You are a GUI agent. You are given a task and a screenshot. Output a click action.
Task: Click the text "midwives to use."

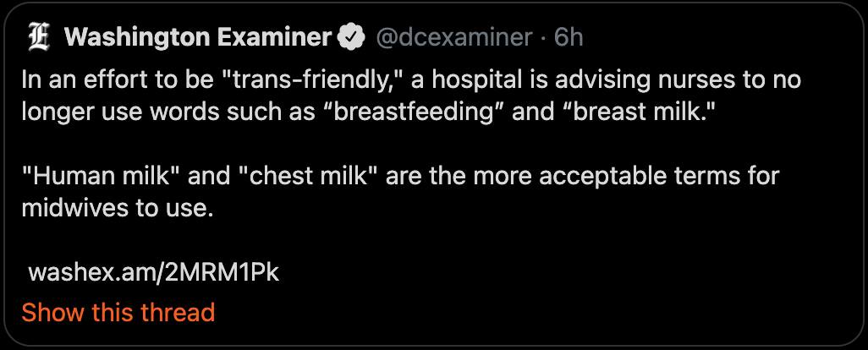117,209
